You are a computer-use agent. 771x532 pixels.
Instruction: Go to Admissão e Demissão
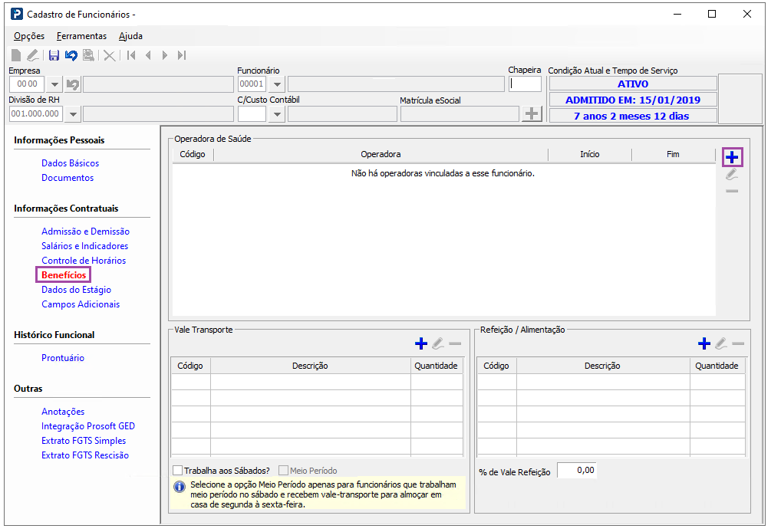[x=86, y=232]
